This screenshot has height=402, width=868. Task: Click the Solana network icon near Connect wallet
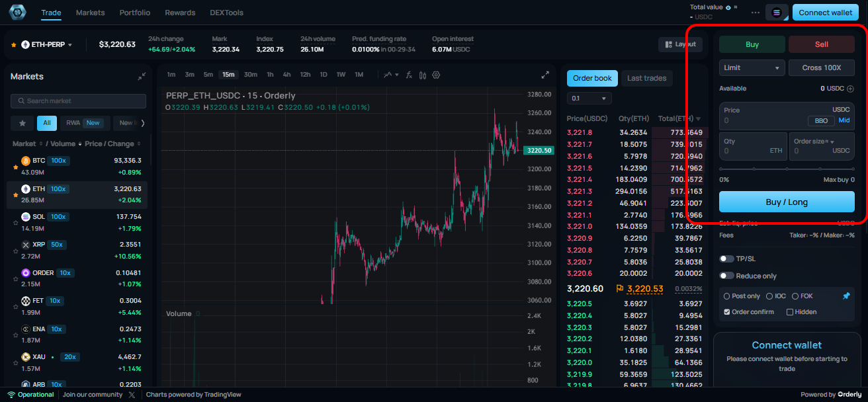775,13
